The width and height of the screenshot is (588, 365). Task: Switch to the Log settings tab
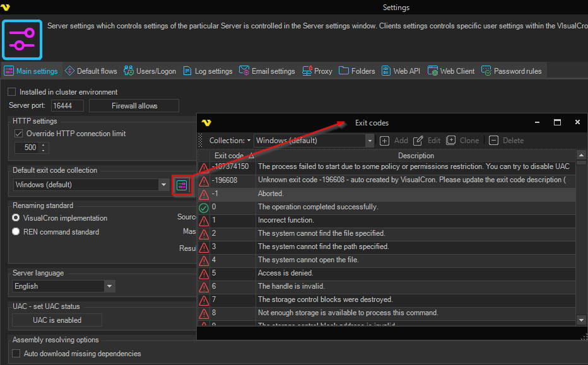[208, 71]
